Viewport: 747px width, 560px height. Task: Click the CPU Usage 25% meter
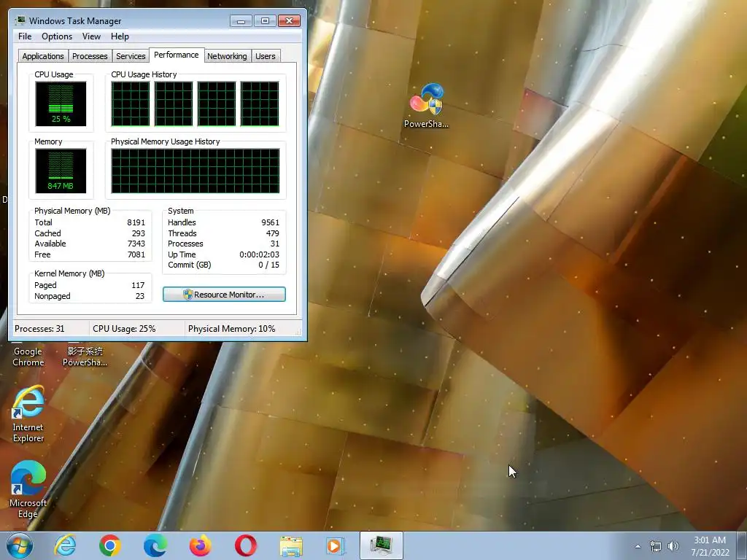(x=61, y=104)
